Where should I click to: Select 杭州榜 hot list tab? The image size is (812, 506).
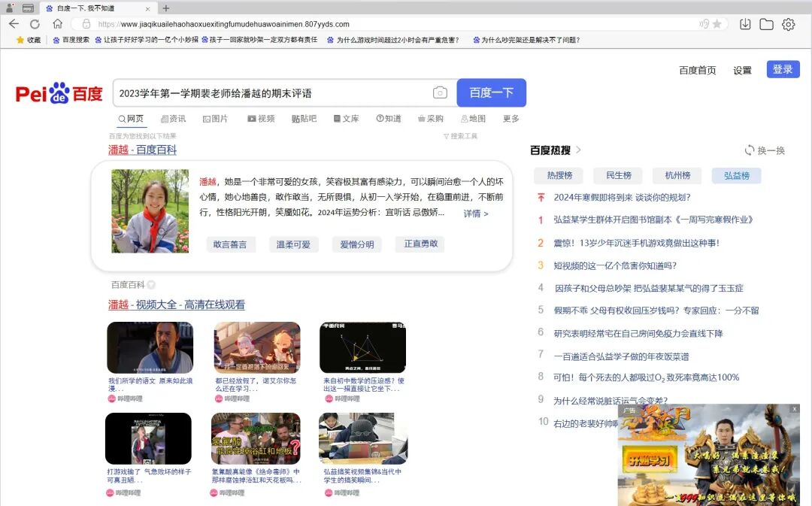coord(678,176)
